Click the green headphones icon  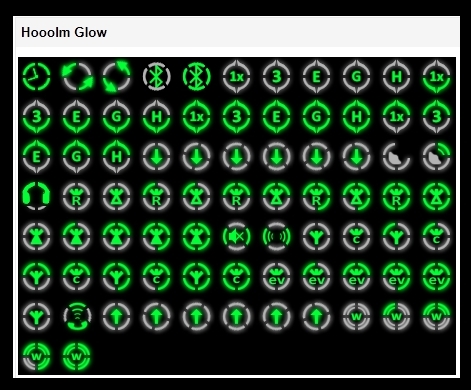37,197
